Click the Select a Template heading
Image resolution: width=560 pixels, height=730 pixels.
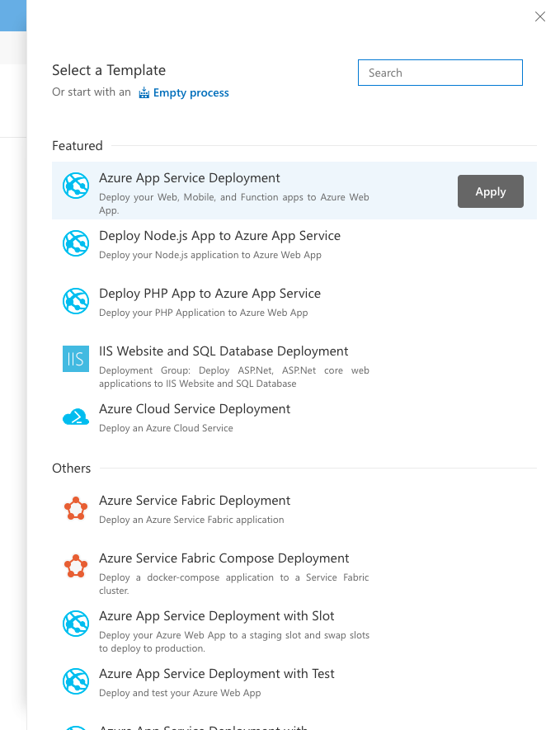coord(109,70)
